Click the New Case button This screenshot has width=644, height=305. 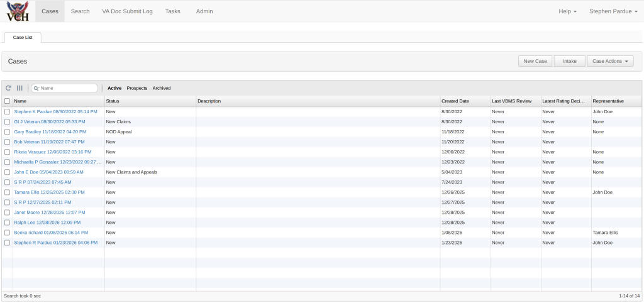535,61
